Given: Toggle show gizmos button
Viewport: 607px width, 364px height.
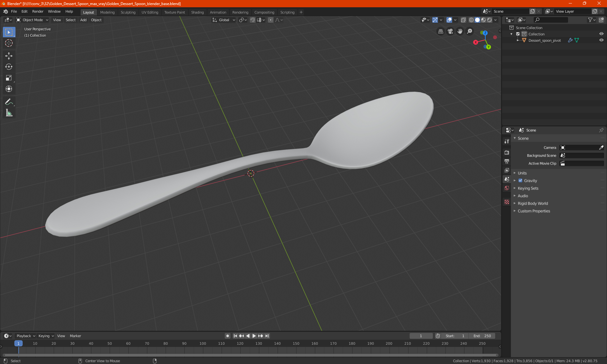Looking at the screenshot, I should pos(435,20).
